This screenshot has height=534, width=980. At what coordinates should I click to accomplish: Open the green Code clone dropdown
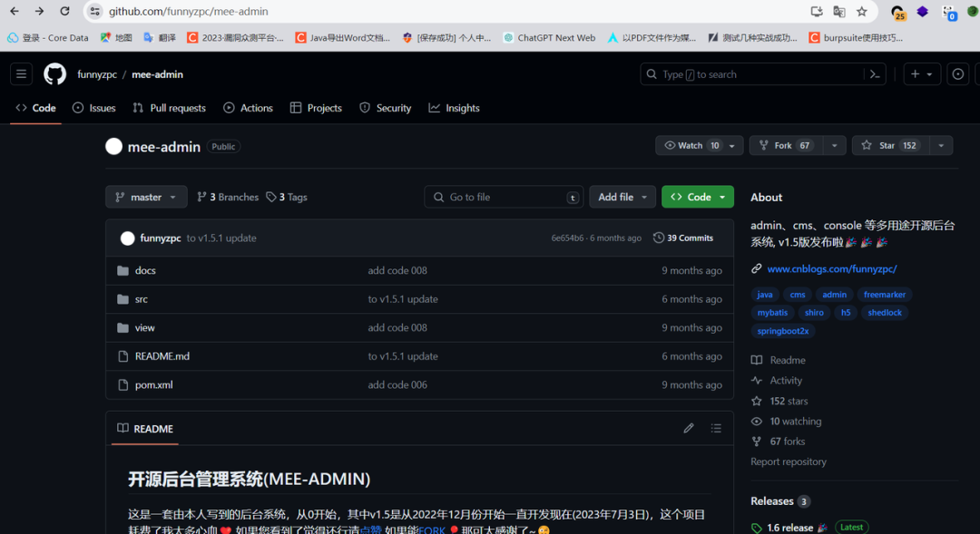pyautogui.click(x=698, y=197)
